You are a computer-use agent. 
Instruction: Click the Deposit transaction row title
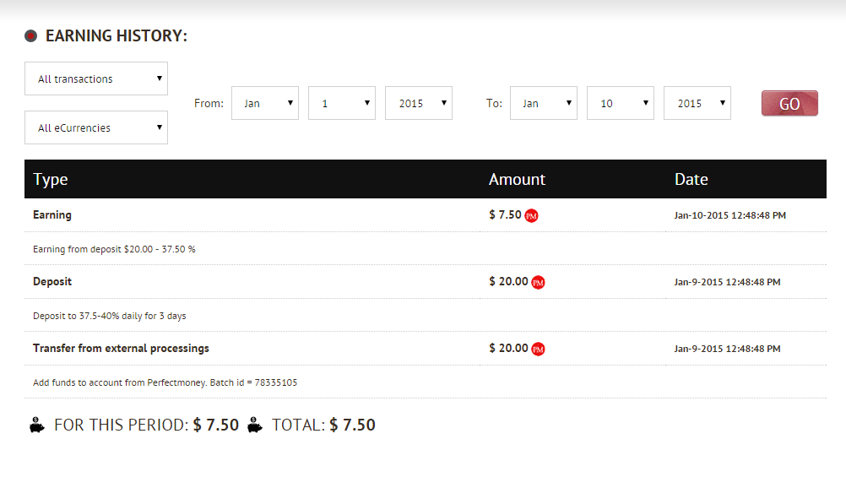click(x=52, y=281)
